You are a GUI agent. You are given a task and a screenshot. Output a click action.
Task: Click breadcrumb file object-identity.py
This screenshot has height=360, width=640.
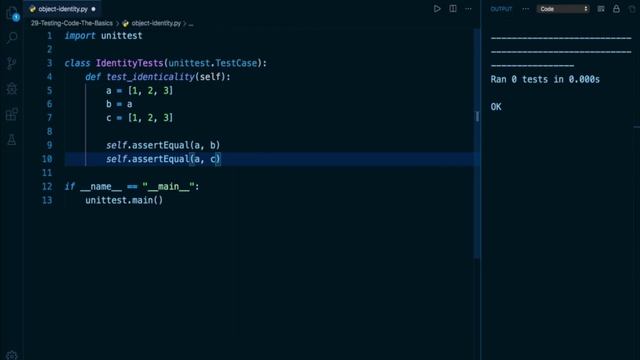click(156, 23)
